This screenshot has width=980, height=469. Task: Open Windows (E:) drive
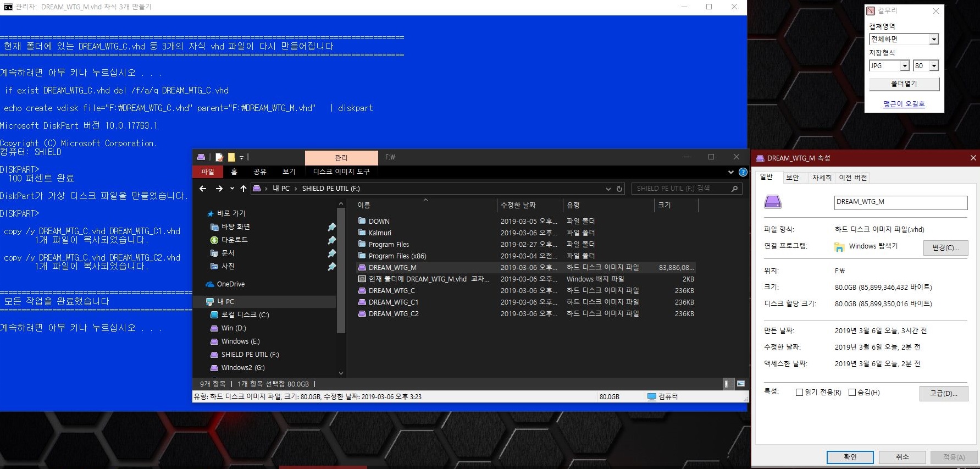[x=240, y=341]
